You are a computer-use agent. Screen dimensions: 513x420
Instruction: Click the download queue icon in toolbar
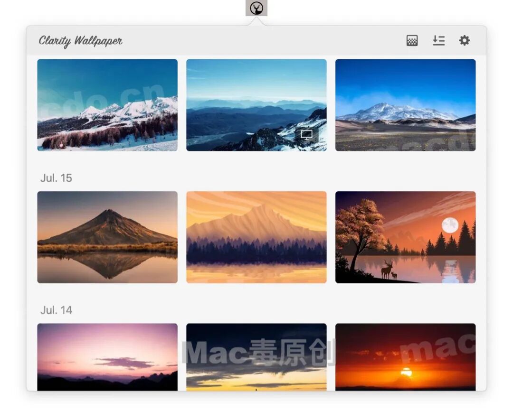[x=438, y=41]
